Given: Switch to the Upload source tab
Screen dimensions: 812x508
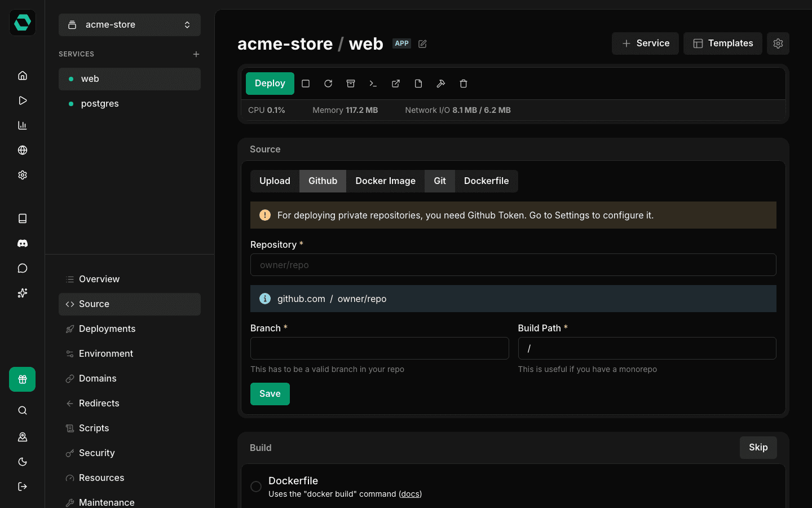Looking at the screenshot, I should click(x=275, y=181).
